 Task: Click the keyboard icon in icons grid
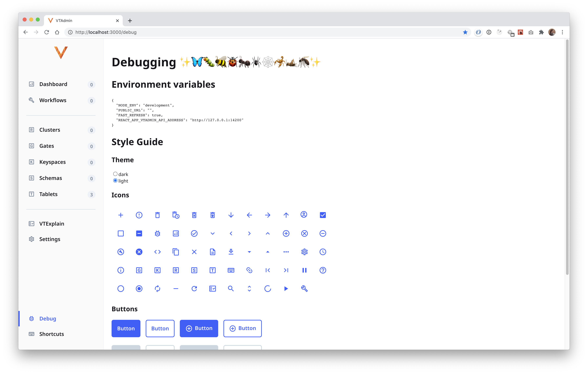231,270
